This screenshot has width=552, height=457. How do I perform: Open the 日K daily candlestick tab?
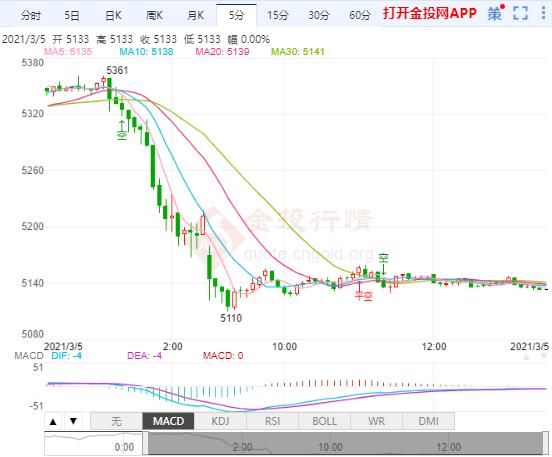113,15
